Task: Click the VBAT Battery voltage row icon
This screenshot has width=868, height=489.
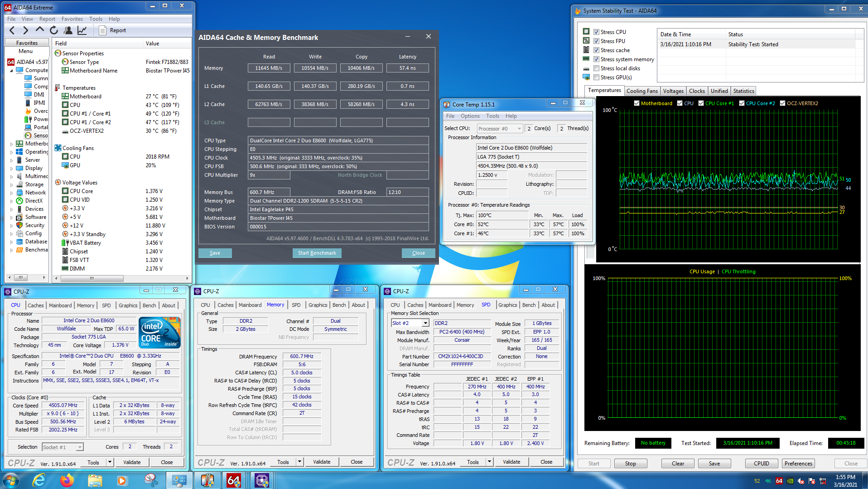Action: pyautogui.click(x=65, y=243)
